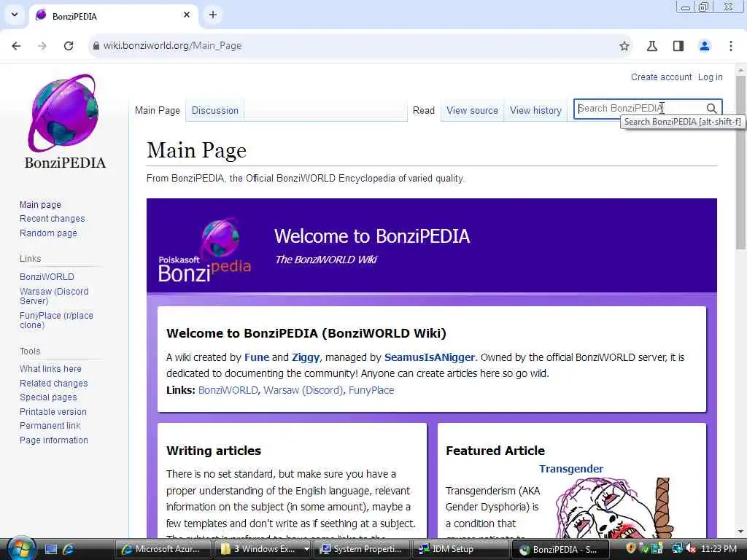Open FunyPlace link in welcome box
This screenshot has width=747, height=560.
coord(371,390)
